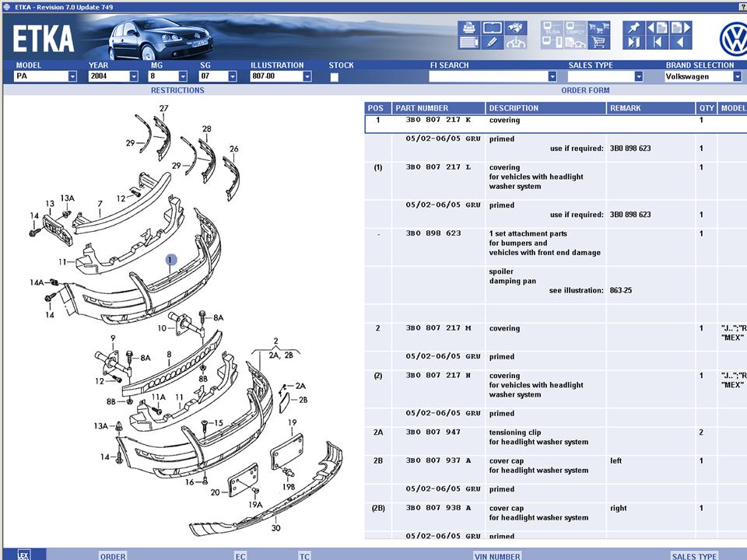Click the ELSA workstation icon
This screenshot has height=560, width=747.
(552, 28)
